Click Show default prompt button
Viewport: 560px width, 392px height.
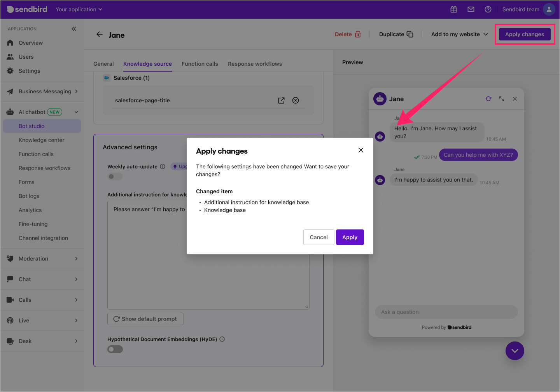pyautogui.click(x=145, y=319)
